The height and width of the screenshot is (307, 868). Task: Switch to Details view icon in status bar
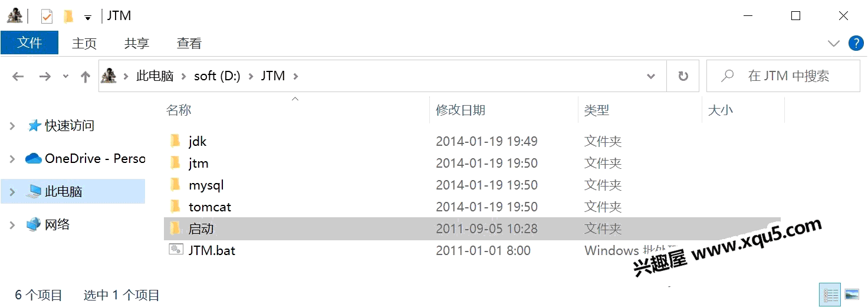pos(830,294)
